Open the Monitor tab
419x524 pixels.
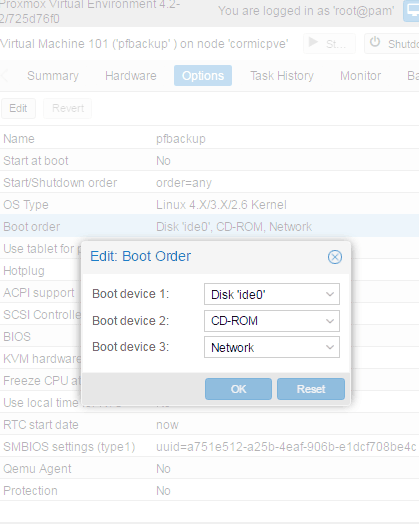pyautogui.click(x=361, y=76)
